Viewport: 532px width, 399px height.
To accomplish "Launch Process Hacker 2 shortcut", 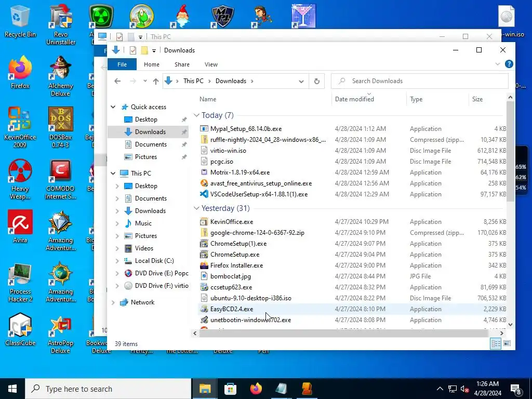I will click(x=20, y=282).
